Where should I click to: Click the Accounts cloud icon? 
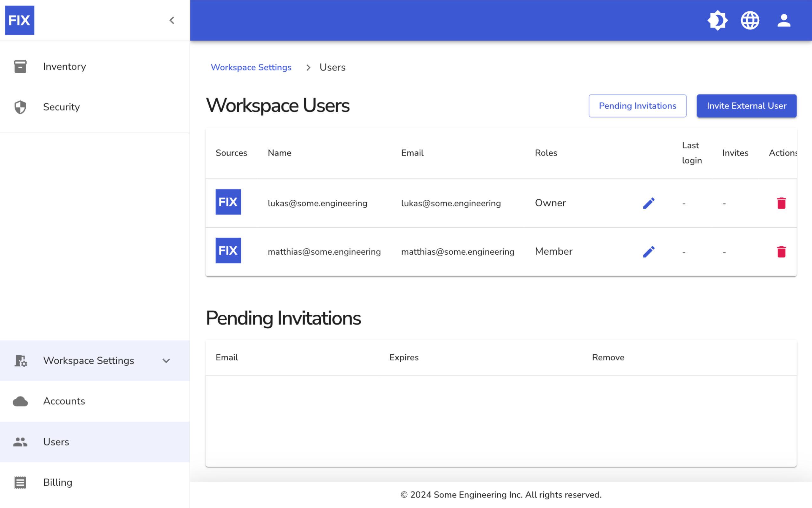[20, 401]
